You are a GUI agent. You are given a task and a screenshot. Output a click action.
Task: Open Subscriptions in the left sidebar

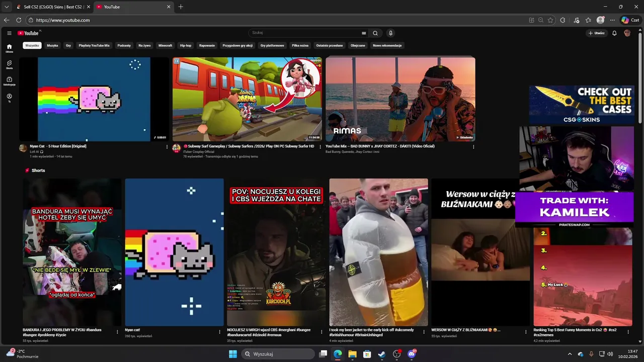tap(9, 81)
